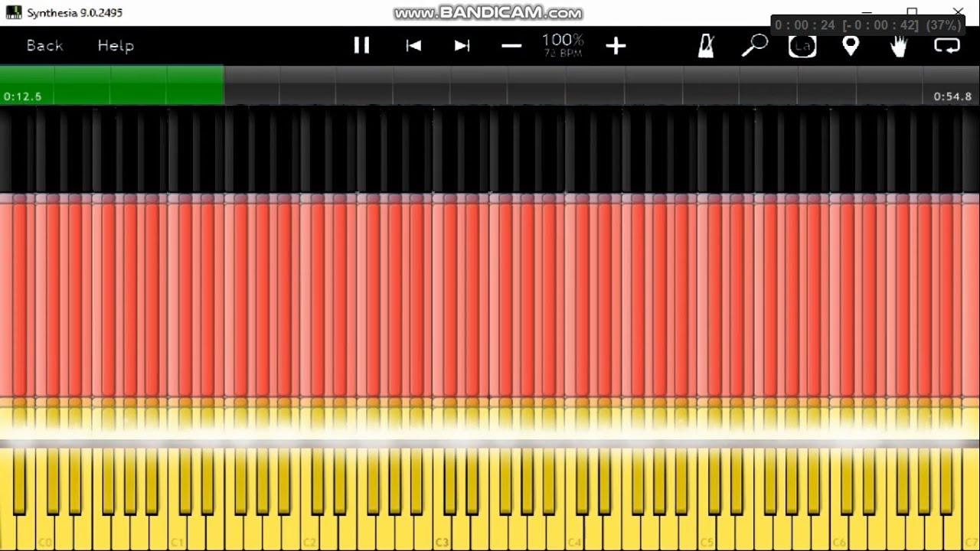
Task: Open the Help menu
Action: click(116, 46)
